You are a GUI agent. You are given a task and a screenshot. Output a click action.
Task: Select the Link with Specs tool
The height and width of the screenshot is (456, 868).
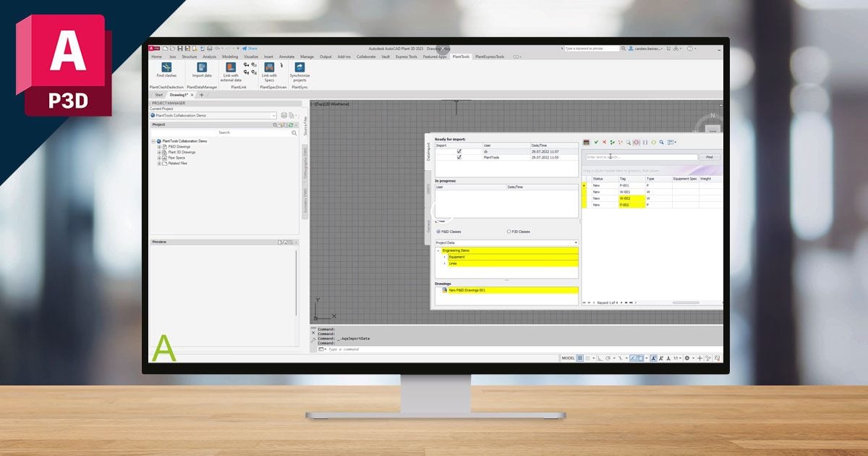[x=269, y=72]
